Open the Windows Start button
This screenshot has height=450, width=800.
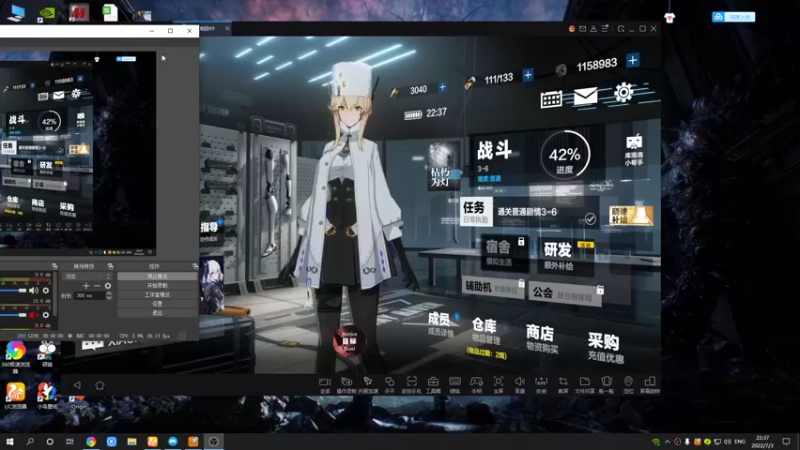click(x=9, y=441)
